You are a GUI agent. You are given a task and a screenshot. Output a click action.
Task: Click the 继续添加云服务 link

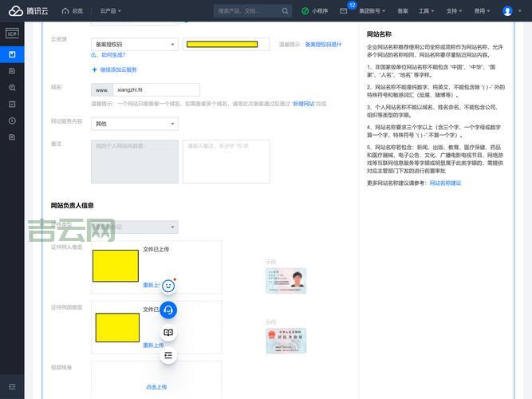click(x=118, y=70)
